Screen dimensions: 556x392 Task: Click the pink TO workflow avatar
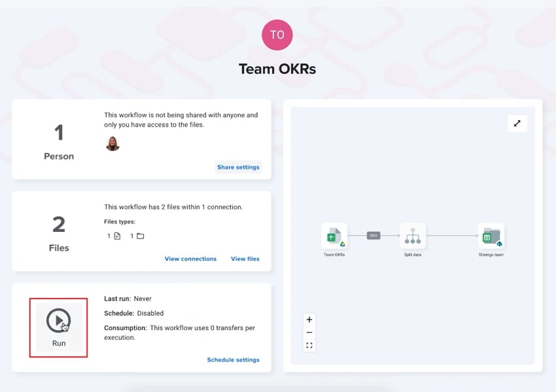[277, 35]
